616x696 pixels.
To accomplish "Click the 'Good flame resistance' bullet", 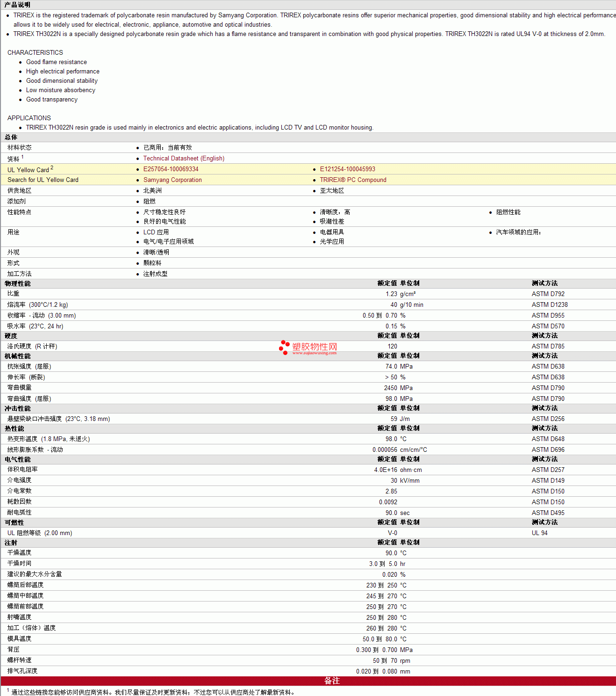I will [57, 62].
